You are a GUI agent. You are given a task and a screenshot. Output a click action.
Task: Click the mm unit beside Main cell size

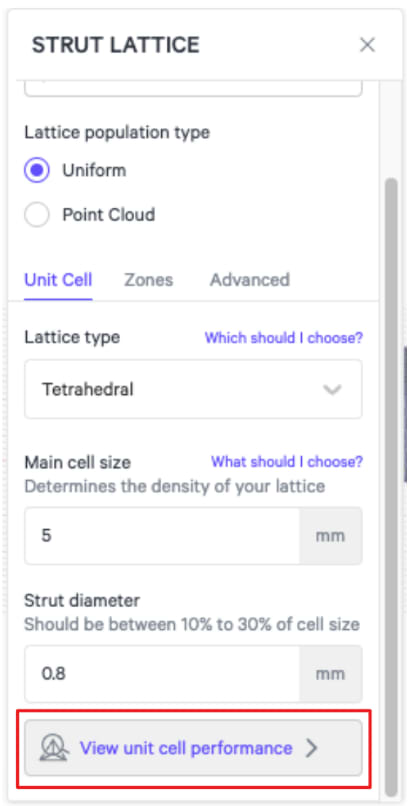pyautogui.click(x=330, y=536)
